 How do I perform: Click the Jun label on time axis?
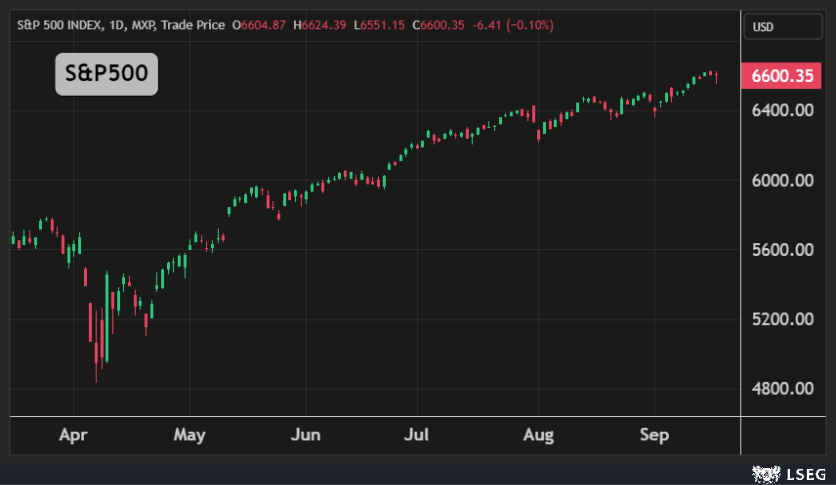click(x=305, y=435)
